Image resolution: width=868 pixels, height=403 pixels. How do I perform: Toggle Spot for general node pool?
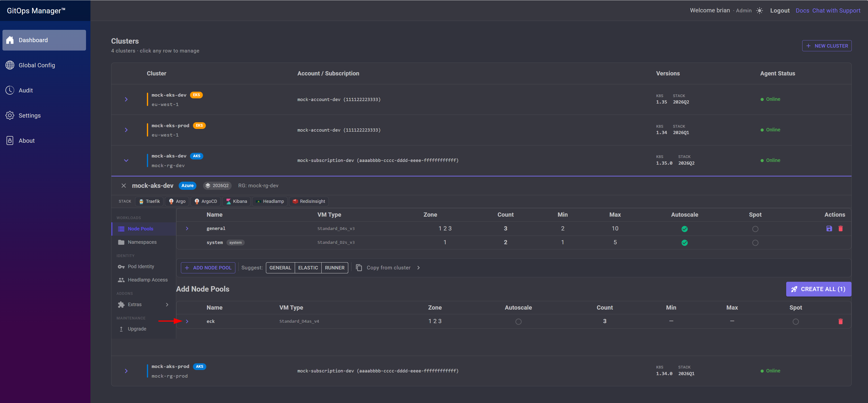pos(755,229)
